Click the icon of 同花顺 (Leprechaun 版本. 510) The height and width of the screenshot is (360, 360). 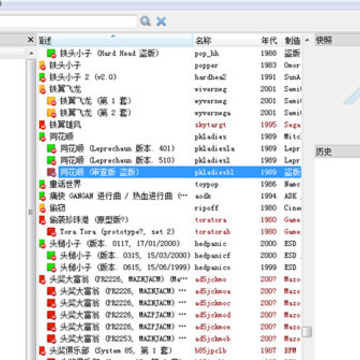(x=51, y=161)
